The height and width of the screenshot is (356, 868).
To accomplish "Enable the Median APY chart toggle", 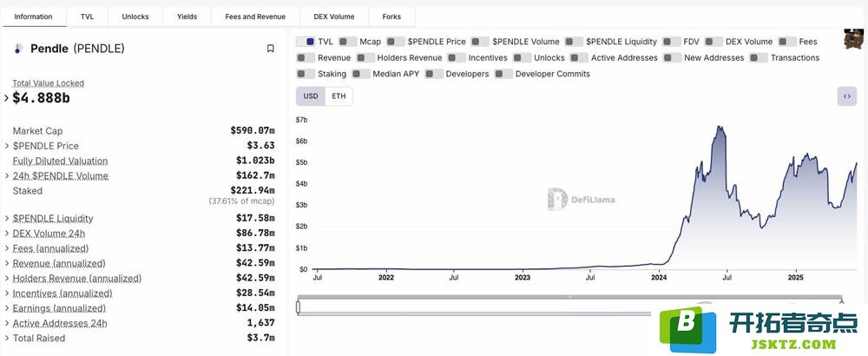I will (360, 74).
